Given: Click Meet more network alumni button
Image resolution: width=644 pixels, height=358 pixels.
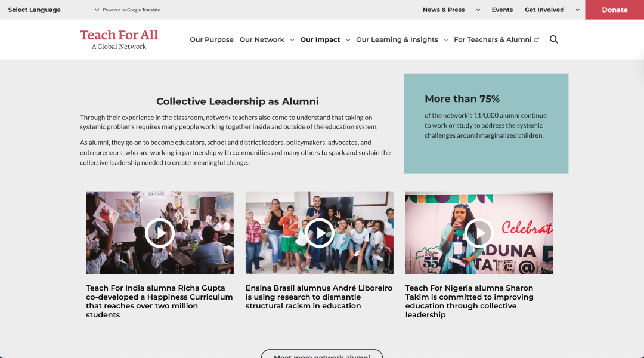Looking at the screenshot, I should [x=322, y=354].
